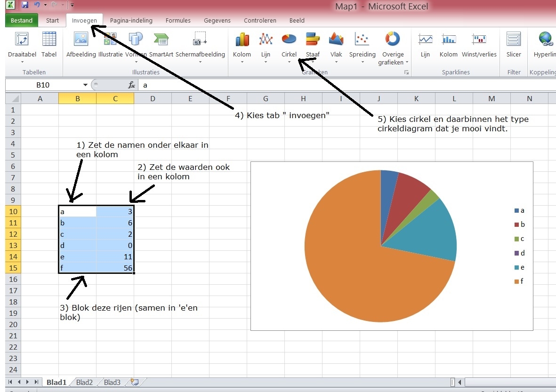Open the Grafieken dialog launcher

pos(406,72)
